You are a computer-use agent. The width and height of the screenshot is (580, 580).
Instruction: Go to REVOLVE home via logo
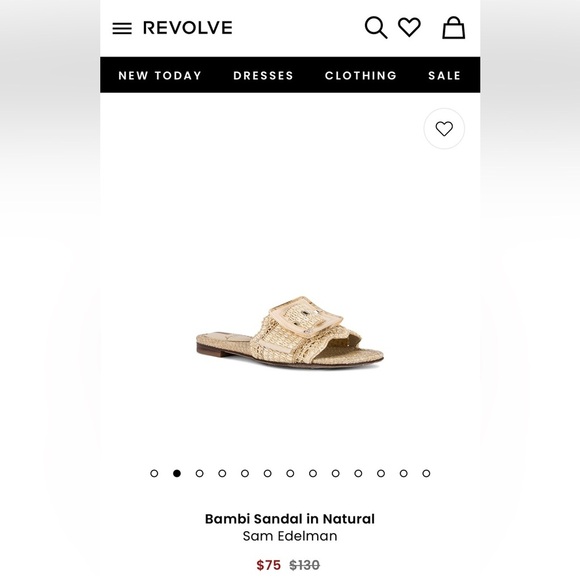coord(188,28)
